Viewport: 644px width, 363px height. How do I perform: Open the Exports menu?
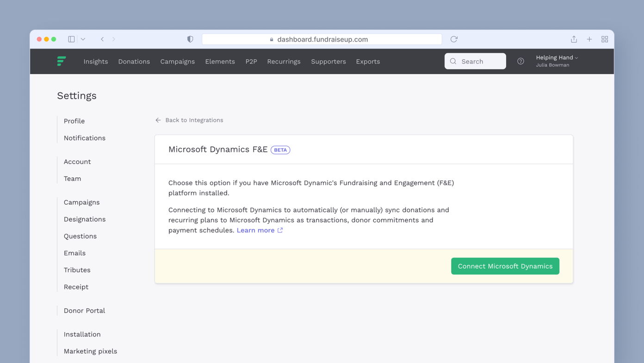(x=368, y=62)
